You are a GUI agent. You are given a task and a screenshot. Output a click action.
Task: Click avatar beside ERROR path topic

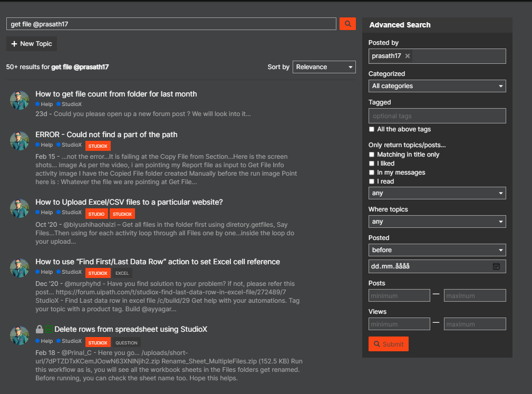point(20,140)
